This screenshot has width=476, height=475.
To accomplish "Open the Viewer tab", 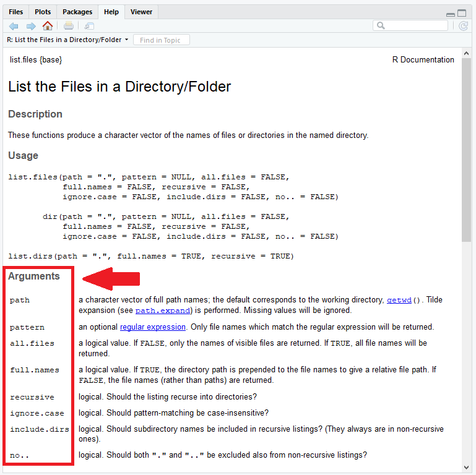I will (141, 12).
